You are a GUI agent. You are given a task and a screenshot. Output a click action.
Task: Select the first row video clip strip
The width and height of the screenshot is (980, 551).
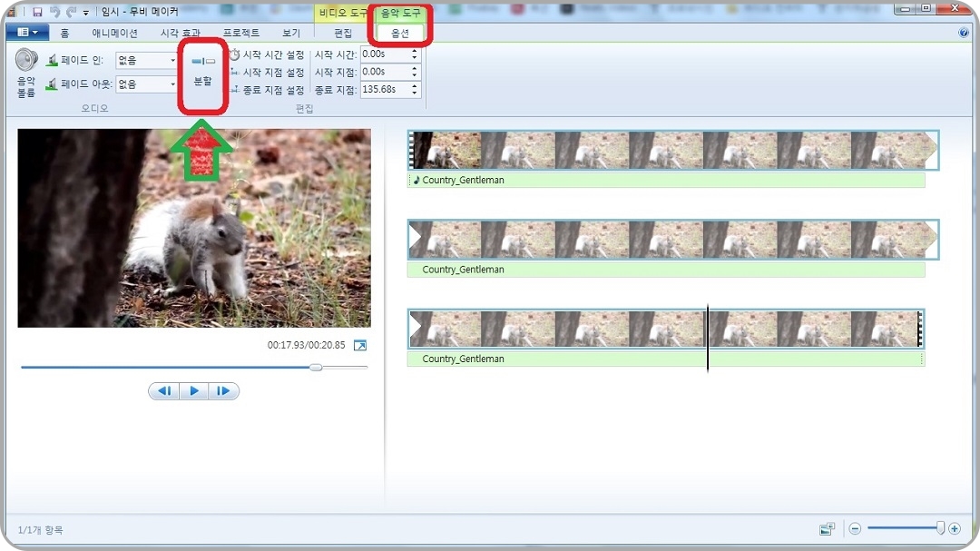[x=673, y=150]
